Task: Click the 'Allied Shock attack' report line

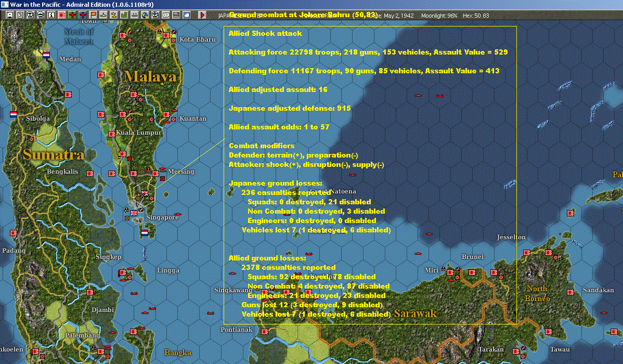Action: (x=265, y=34)
